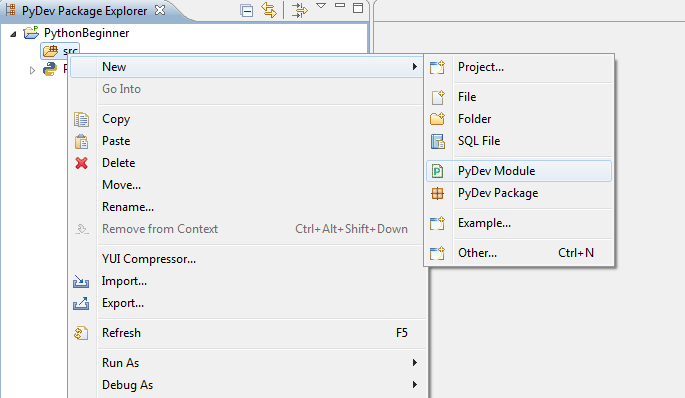This screenshot has width=685, height=398.
Task: Select Other... in New submenu
Action: [477, 253]
